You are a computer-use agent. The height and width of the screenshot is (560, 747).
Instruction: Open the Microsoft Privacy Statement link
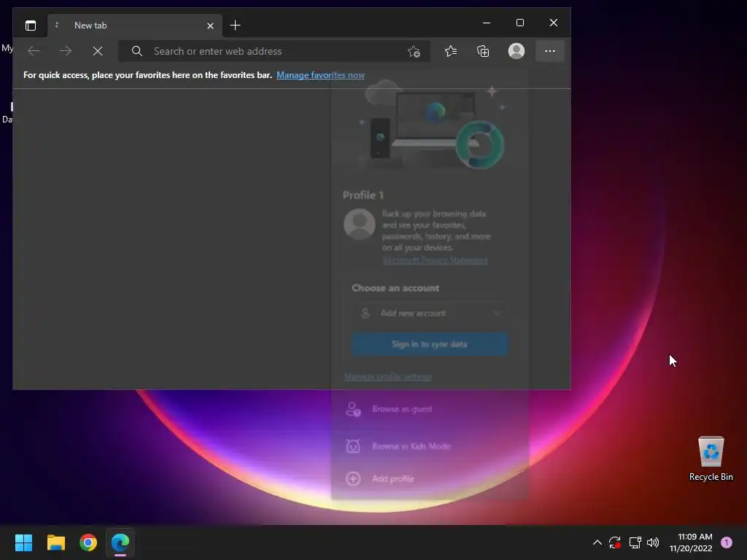[x=435, y=260]
